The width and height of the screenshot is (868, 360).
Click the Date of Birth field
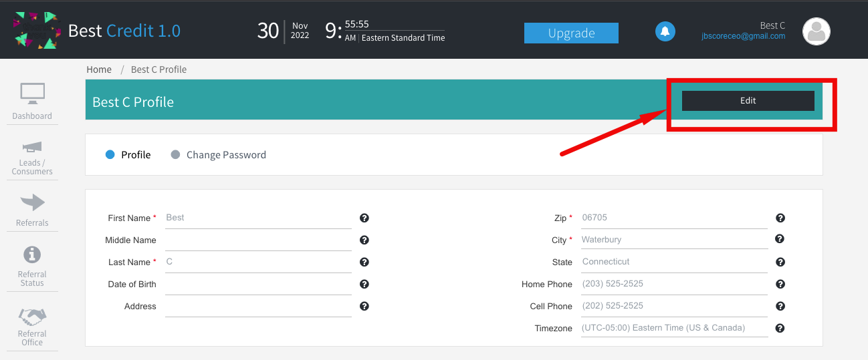(x=258, y=284)
